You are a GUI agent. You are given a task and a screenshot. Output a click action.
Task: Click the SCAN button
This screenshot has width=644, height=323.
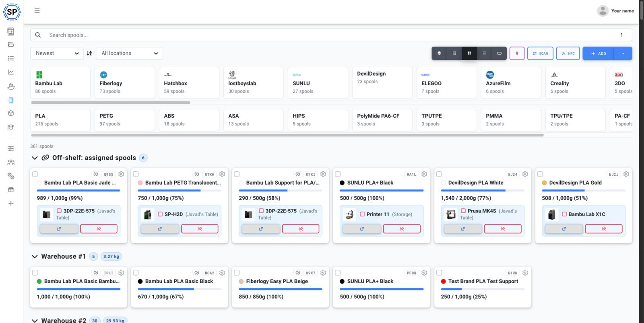541,53
